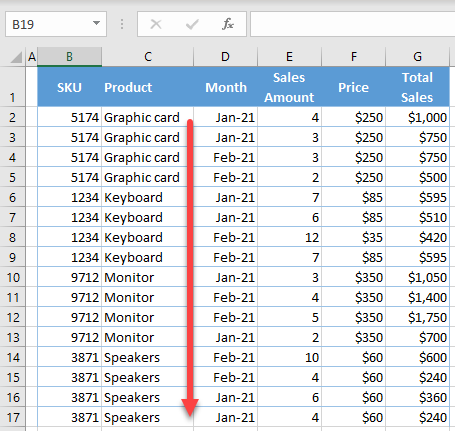Select Keyboard cell in row 9
The image size is (455, 431).
[148, 257]
